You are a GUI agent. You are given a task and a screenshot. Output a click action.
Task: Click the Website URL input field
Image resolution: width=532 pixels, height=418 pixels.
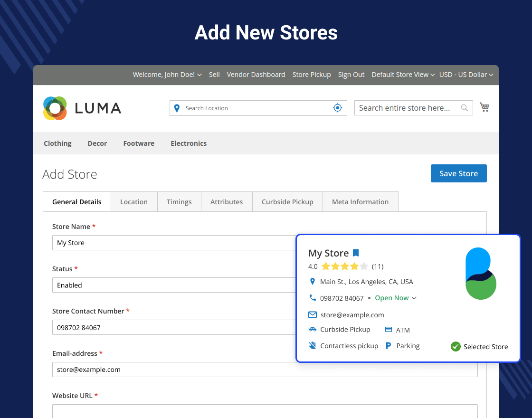point(265,411)
